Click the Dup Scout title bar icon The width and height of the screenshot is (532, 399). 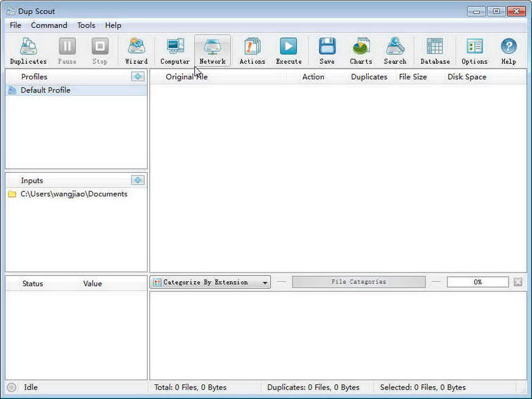pos(11,11)
